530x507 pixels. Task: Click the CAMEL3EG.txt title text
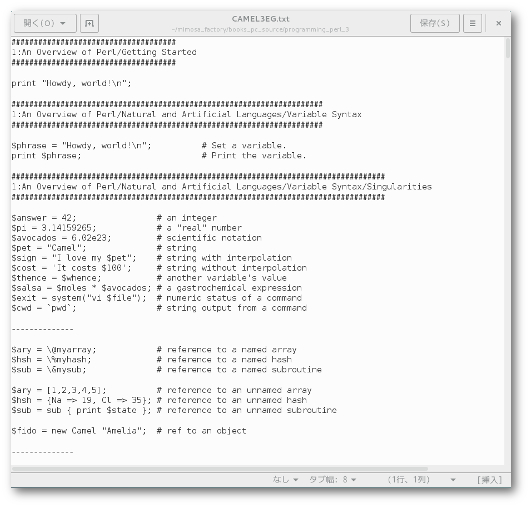pyautogui.click(x=260, y=19)
